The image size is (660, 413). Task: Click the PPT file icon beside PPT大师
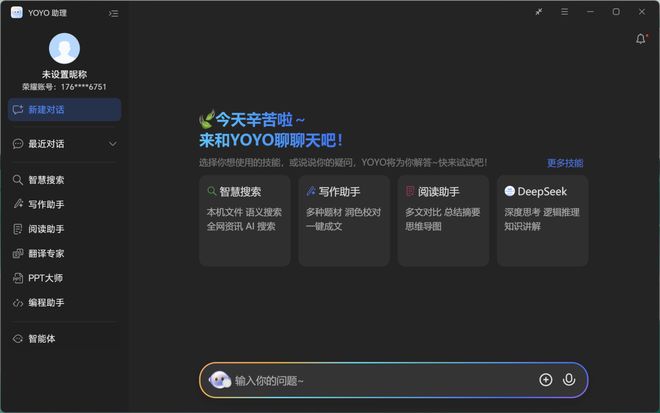18,278
